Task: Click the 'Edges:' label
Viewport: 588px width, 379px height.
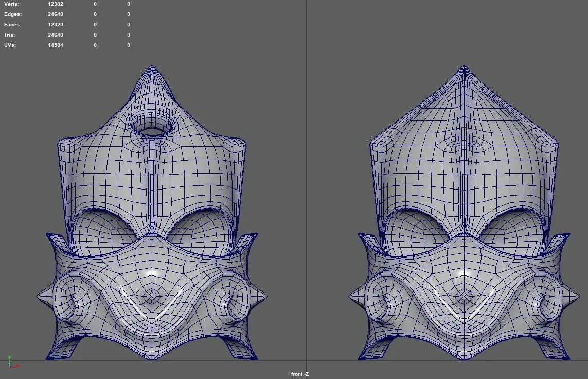Action: coord(13,14)
